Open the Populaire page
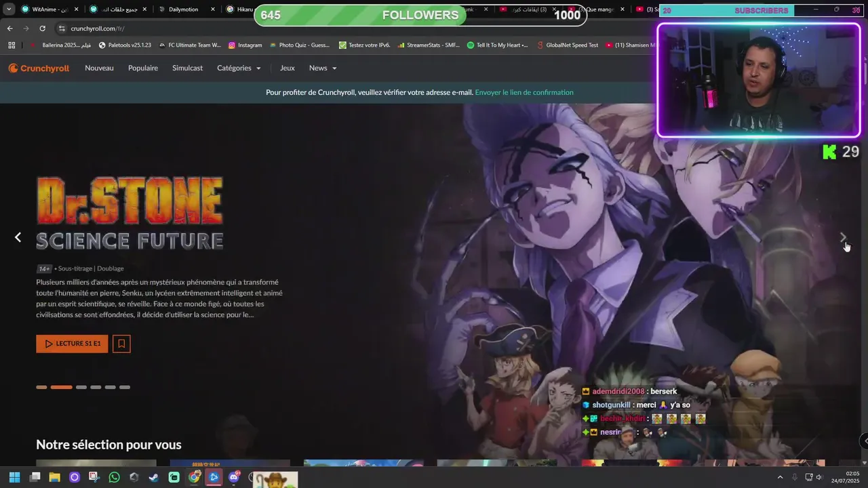The image size is (868, 488). point(143,68)
